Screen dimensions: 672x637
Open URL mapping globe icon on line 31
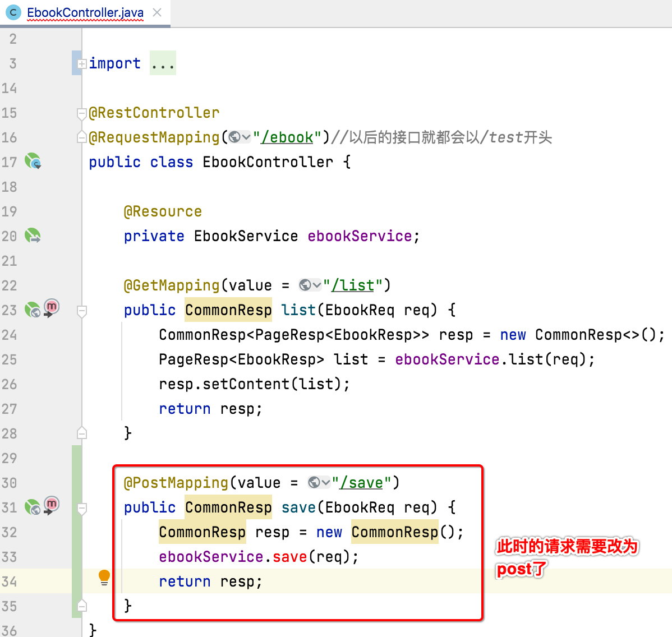click(33, 507)
